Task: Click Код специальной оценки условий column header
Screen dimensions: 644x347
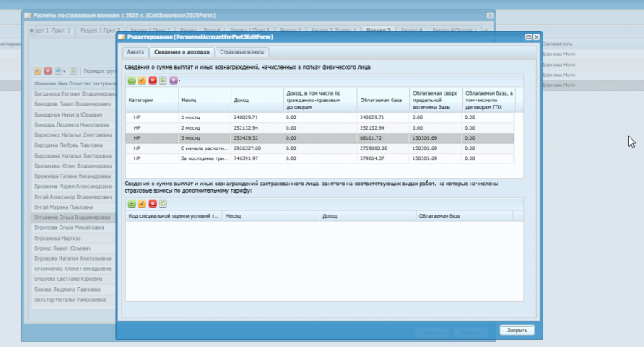Action: [174, 216]
